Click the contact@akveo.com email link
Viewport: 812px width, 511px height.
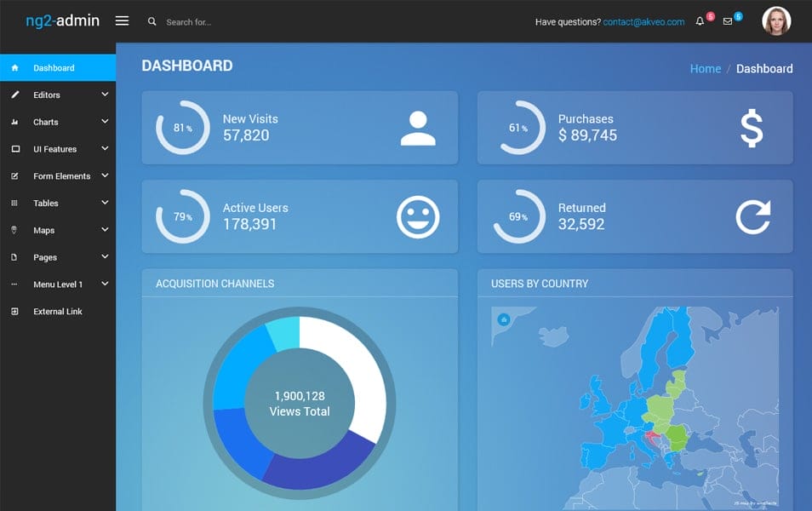tap(643, 22)
